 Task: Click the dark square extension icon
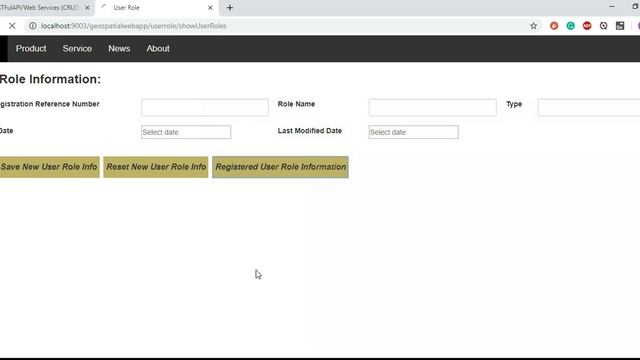pyautogui.click(x=620, y=26)
